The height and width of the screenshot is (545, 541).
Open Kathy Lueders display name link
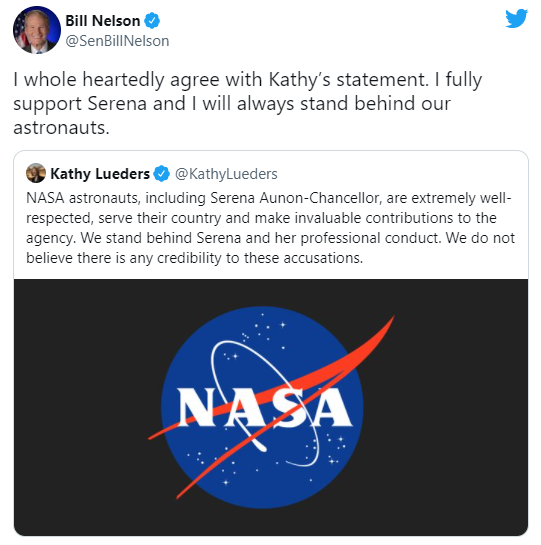coord(100,173)
